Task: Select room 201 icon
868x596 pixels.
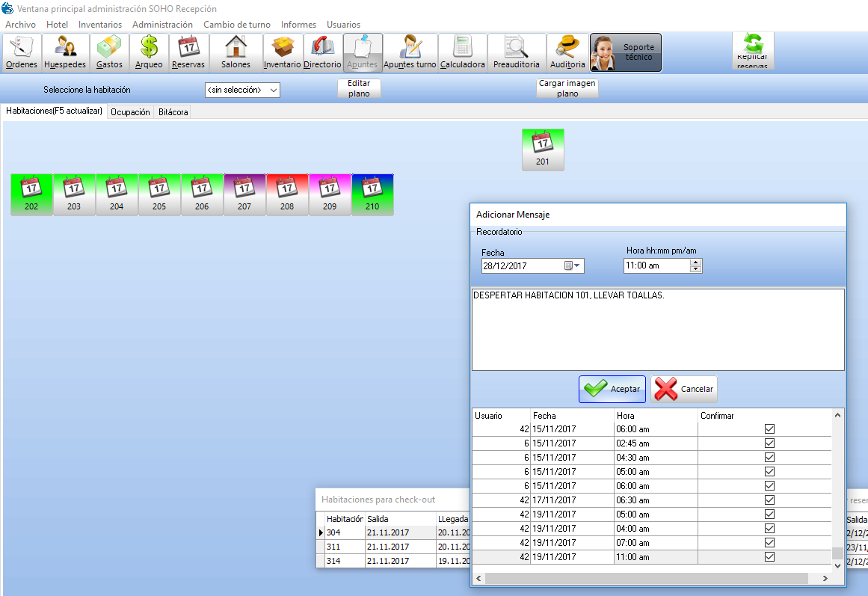Action: (543, 150)
